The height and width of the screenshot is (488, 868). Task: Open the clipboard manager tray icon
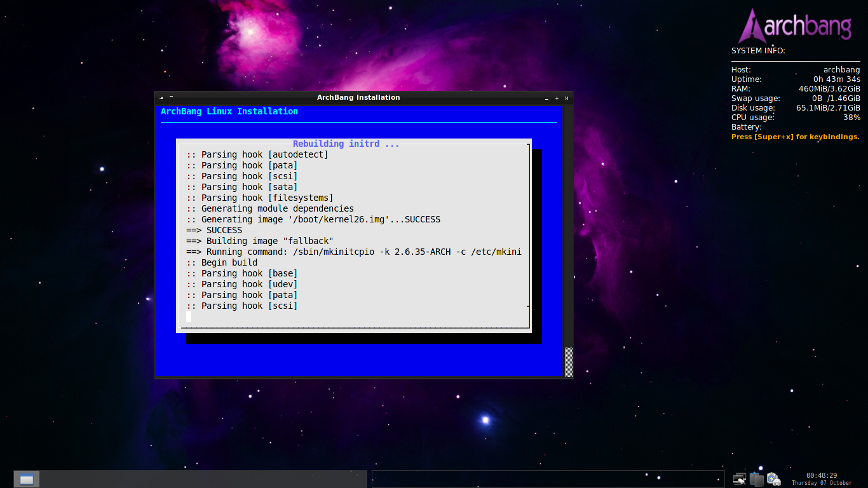click(x=756, y=479)
